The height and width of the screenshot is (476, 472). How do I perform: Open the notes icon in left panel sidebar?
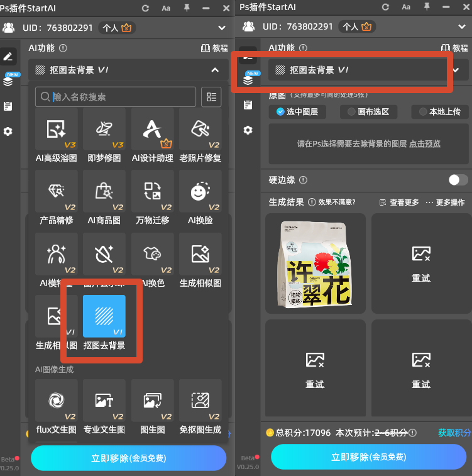click(x=8, y=106)
